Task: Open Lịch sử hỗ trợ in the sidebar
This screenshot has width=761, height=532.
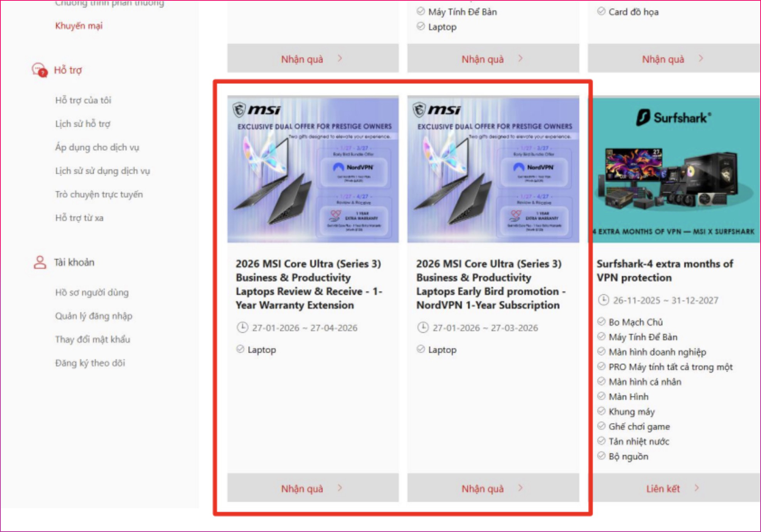Action: [82, 124]
